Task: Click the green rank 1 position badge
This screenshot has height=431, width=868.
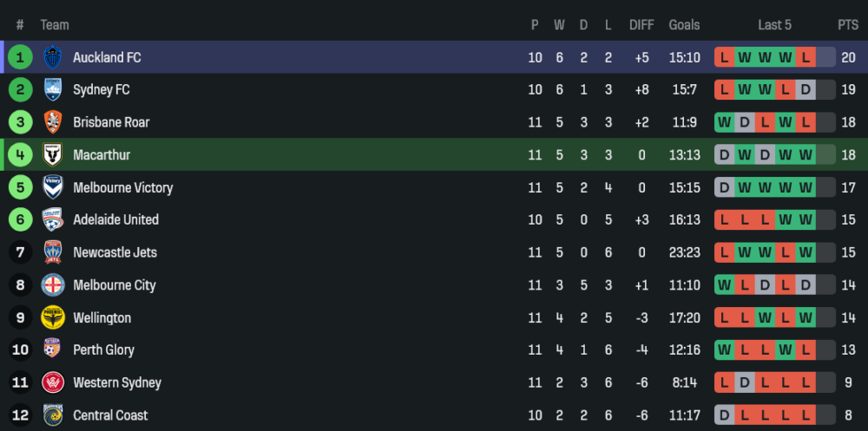Action: click(x=19, y=57)
